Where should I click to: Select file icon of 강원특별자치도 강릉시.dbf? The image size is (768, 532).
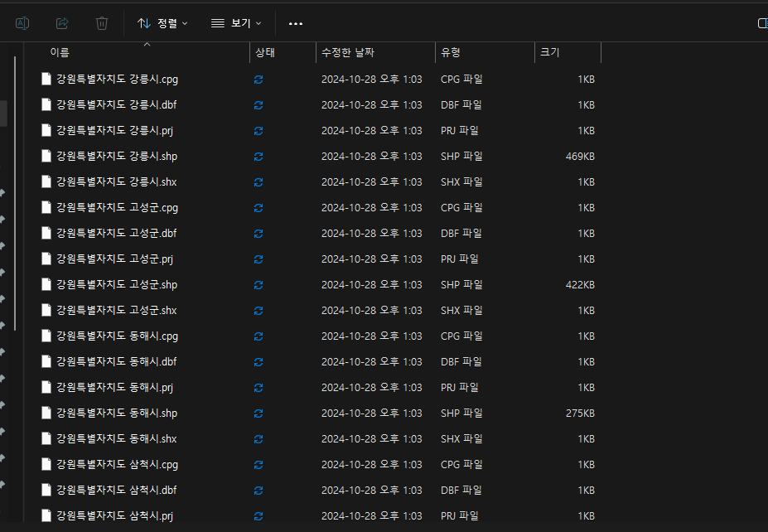pyautogui.click(x=46, y=104)
